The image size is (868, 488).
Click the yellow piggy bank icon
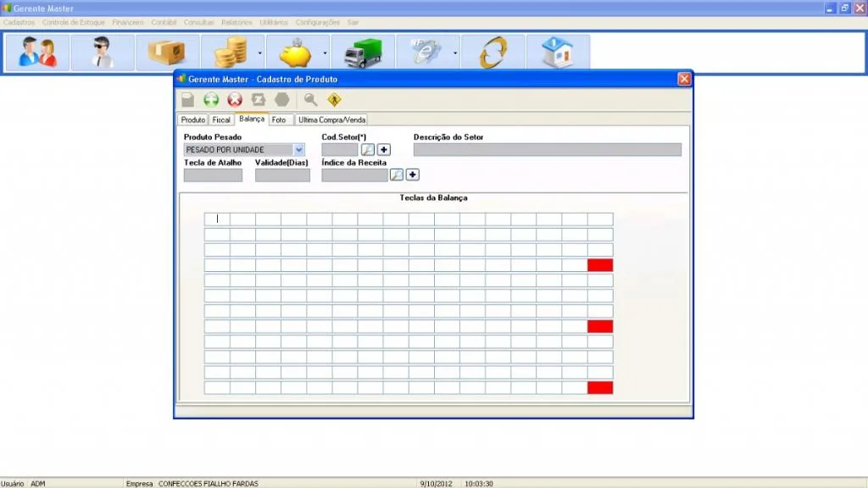[295, 53]
